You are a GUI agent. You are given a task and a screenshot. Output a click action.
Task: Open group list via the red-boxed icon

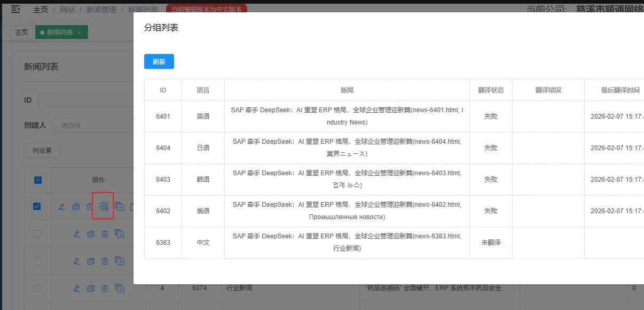point(104,206)
